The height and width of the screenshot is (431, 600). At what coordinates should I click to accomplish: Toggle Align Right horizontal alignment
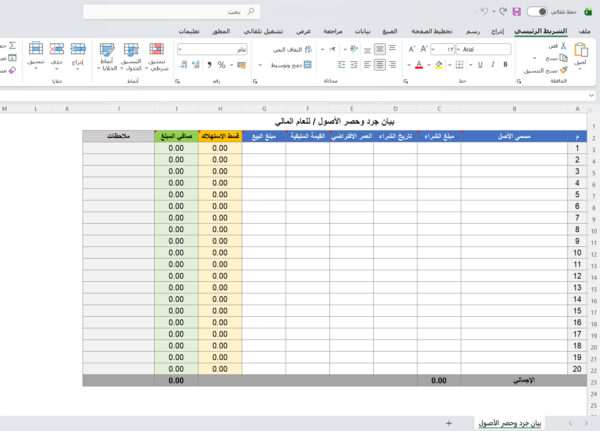[392, 65]
